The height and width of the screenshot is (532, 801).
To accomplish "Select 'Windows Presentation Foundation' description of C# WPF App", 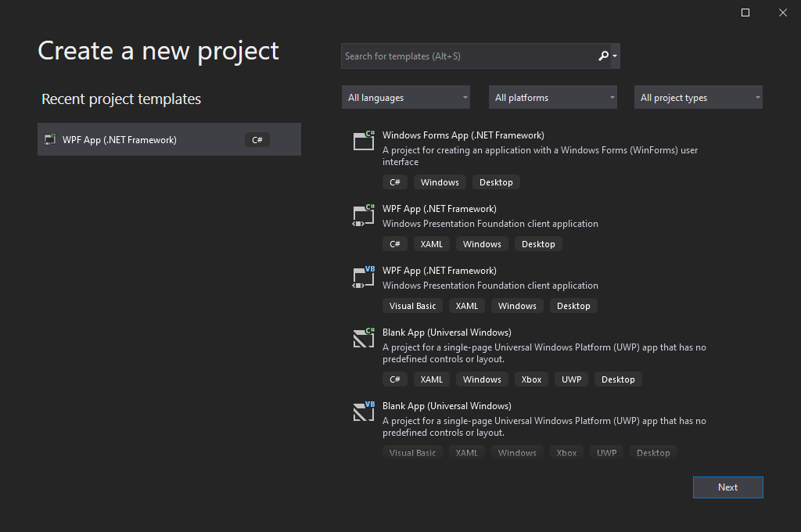I will (x=490, y=223).
